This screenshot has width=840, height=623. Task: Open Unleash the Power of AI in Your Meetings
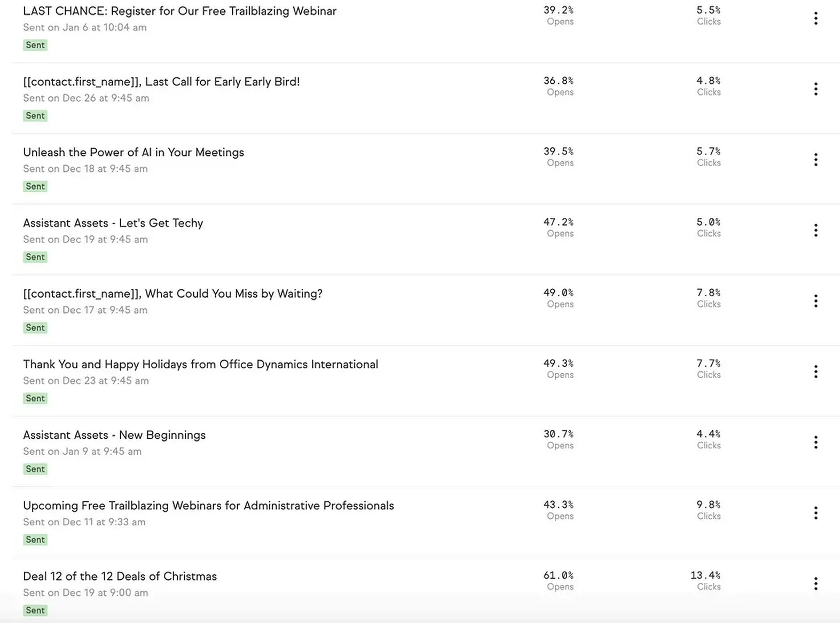pyautogui.click(x=134, y=152)
